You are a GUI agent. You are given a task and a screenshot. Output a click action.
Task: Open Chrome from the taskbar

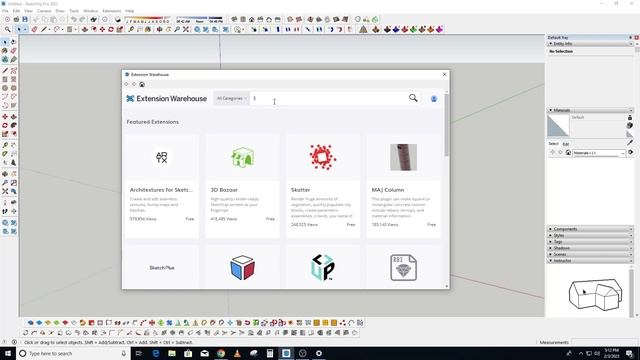pyautogui.click(x=221, y=353)
